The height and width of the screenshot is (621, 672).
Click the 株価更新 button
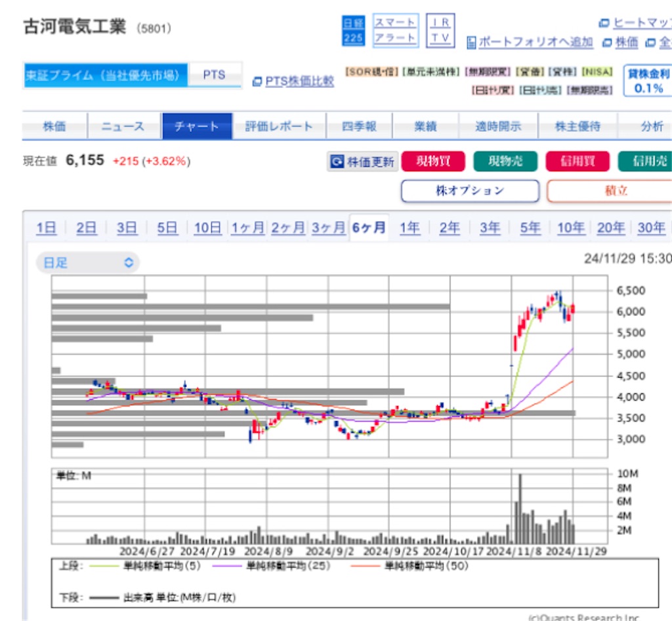[x=362, y=161]
